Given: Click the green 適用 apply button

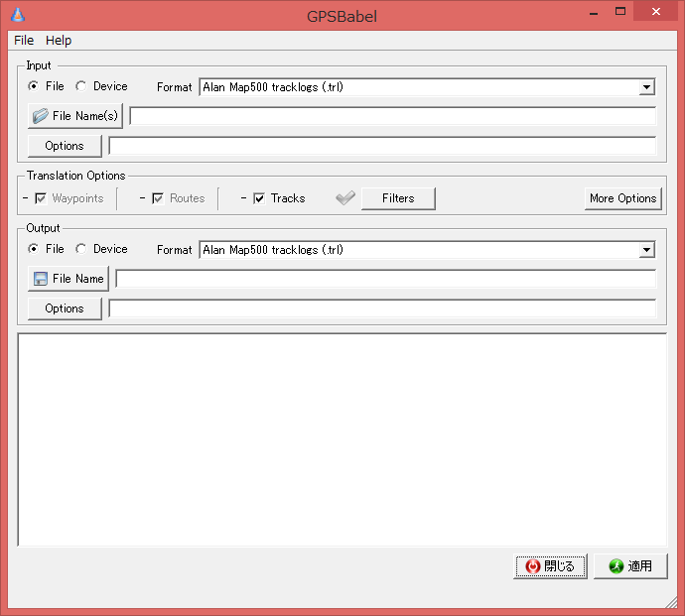Looking at the screenshot, I should tap(630, 566).
